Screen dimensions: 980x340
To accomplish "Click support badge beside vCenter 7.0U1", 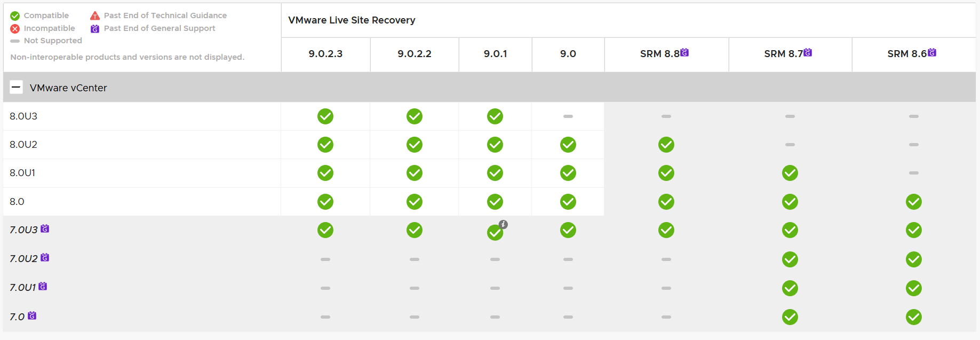I will [x=43, y=287].
